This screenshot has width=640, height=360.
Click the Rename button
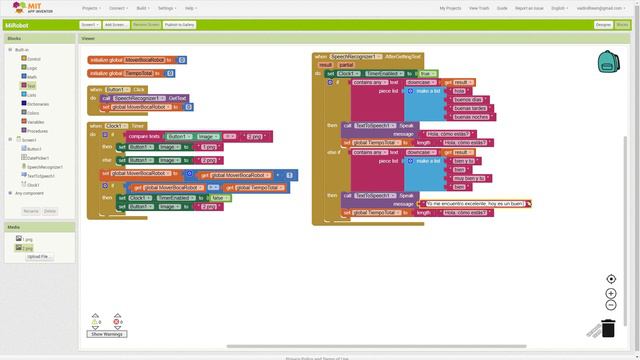point(31,211)
